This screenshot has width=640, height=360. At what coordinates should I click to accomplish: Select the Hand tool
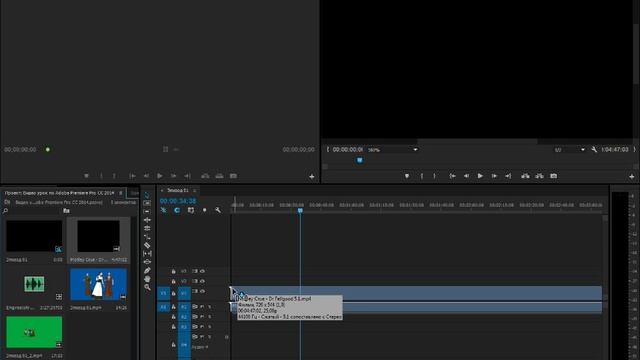point(147,279)
